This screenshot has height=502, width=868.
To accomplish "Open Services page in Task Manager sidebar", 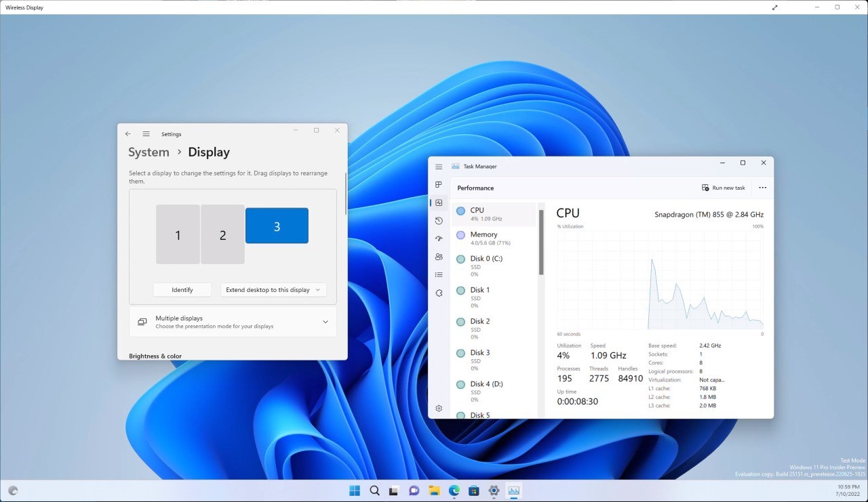I will (439, 293).
